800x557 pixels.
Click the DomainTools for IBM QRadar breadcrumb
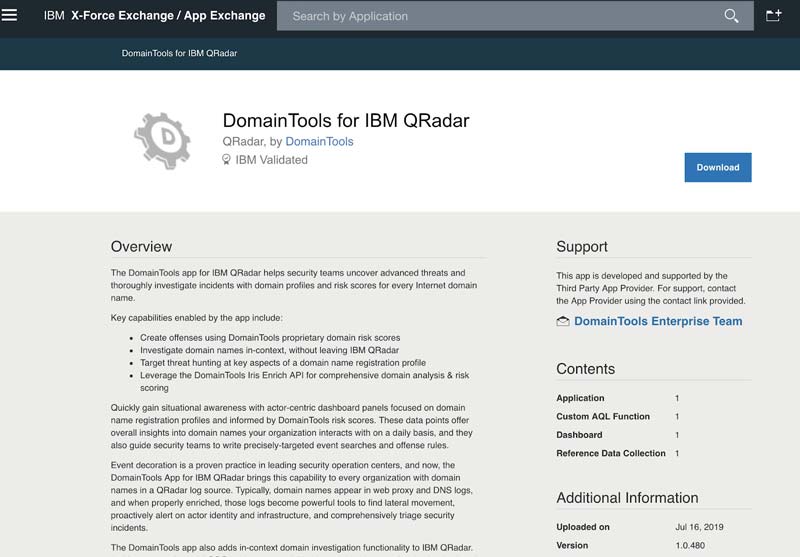(x=179, y=53)
